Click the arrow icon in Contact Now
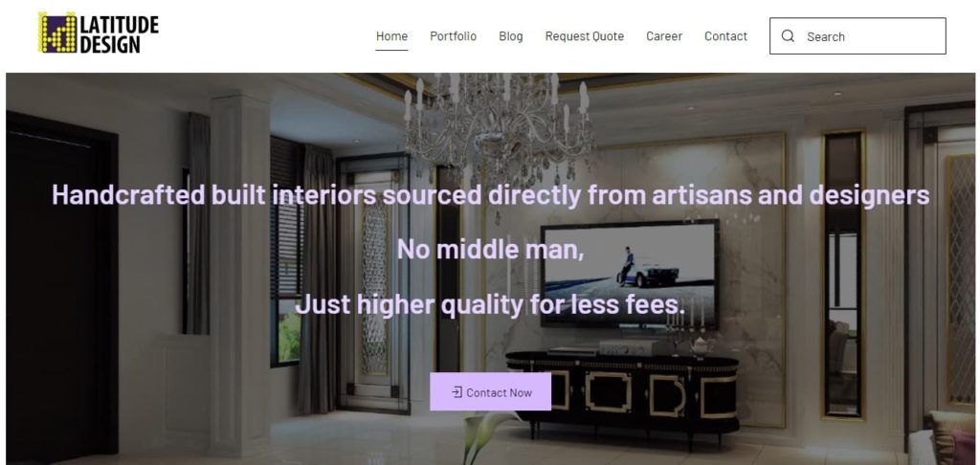This screenshot has height=465, width=980. pyautogui.click(x=457, y=392)
